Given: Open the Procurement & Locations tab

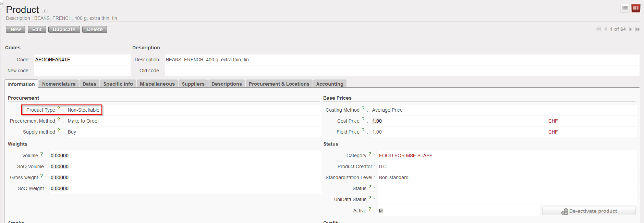Looking at the screenshot, I should click(x=279, y=84).
